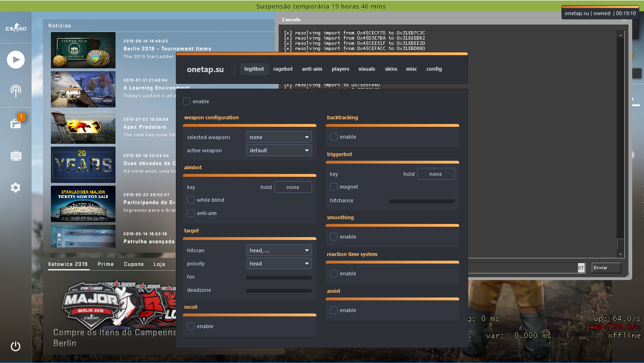Enable recoil checkbox
Image resolution: width=644 pixels, height=363 pixels.
(x=191, y=326)
